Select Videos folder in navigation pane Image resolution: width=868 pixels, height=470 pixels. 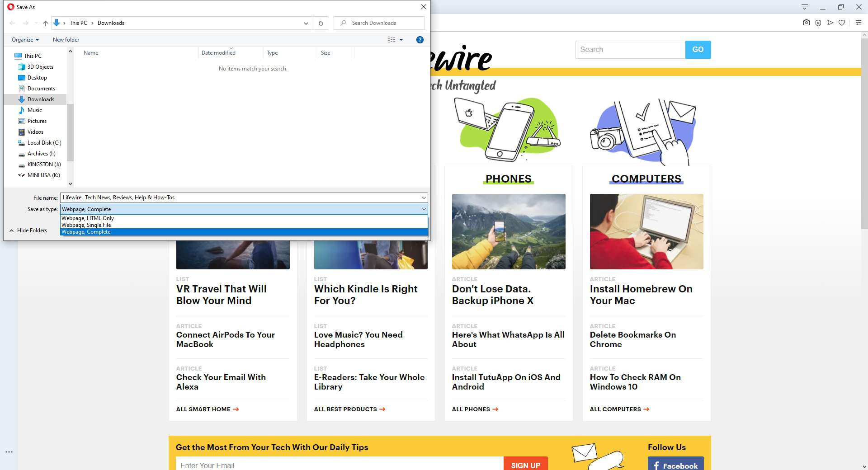35,132
